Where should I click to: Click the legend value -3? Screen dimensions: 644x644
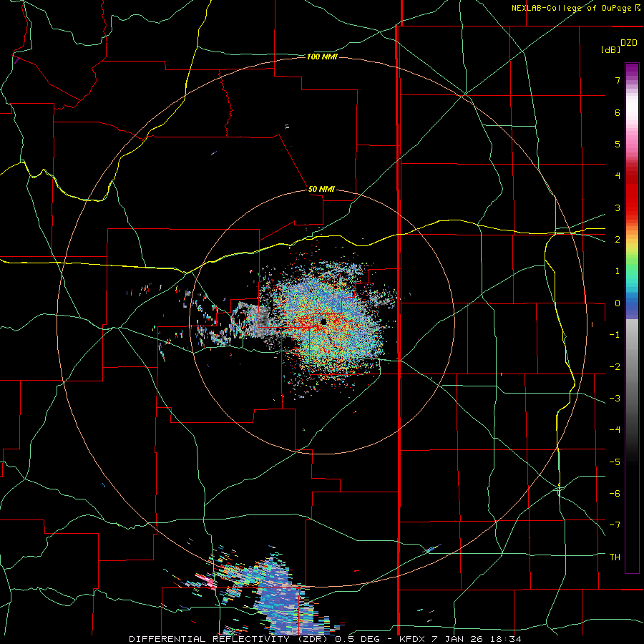tap(615, 399)
